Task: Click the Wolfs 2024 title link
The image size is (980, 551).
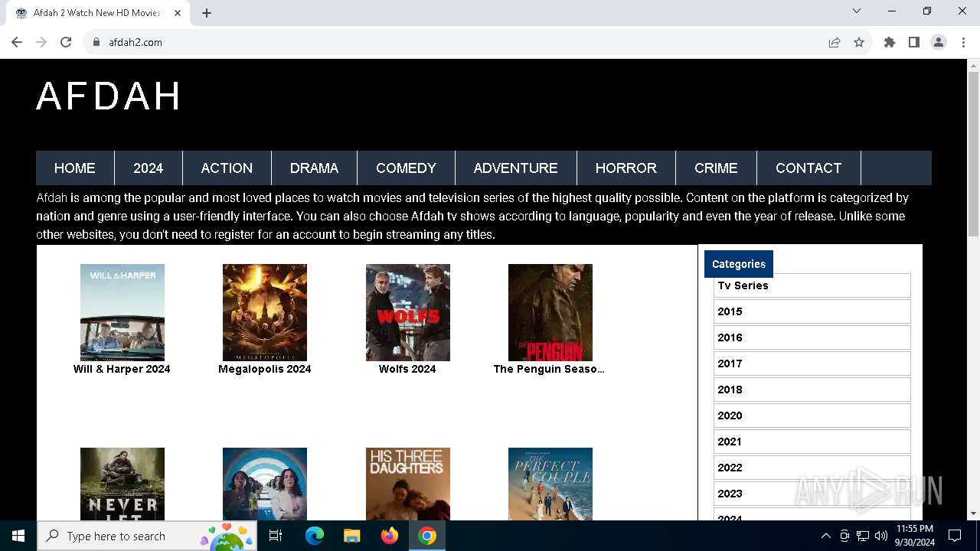Action: tap(407, 369)
